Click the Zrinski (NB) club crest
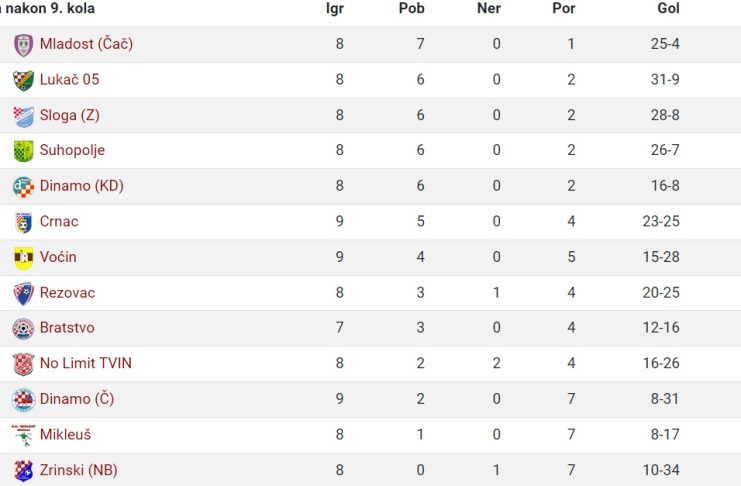 23,471
